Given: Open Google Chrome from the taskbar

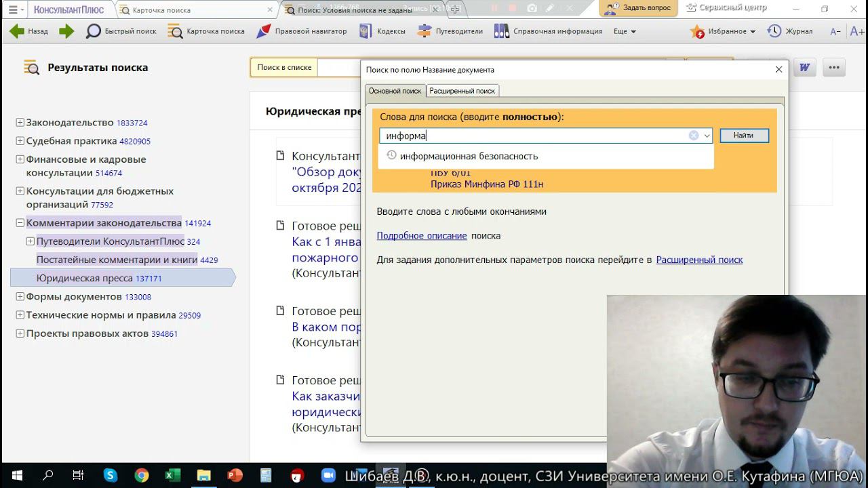Looking at the screenshot, I should [x=141, y=475].
